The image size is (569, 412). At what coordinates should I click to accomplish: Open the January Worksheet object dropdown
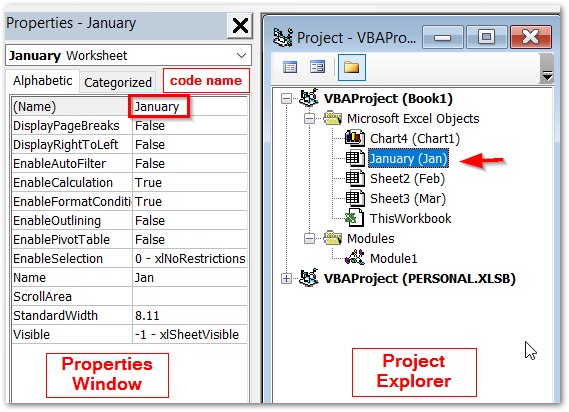click(x=241, y=56)
